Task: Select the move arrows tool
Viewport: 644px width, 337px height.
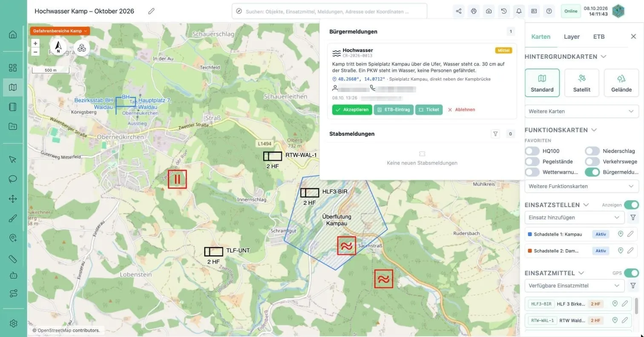Action: pyautogui.click(x=13, y=199)
